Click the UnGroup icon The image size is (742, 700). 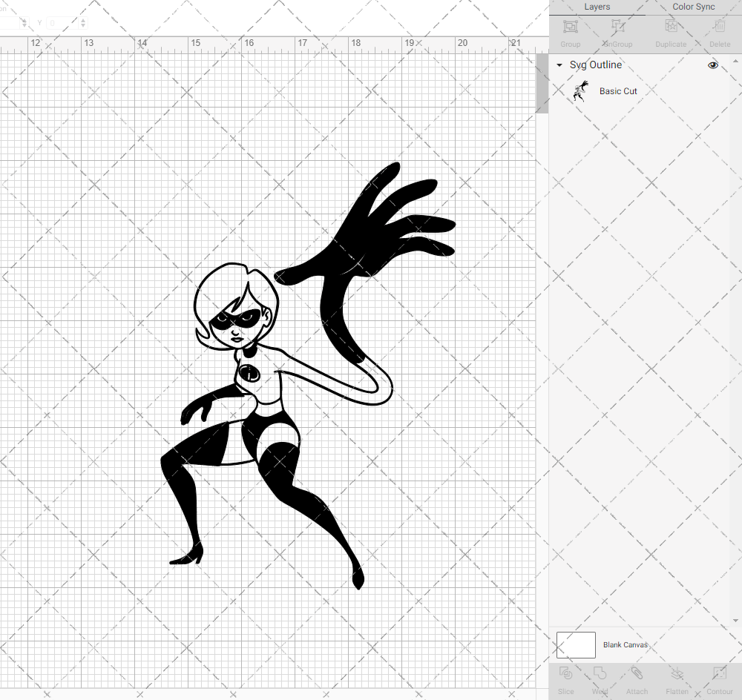click(x=617, y=27)
